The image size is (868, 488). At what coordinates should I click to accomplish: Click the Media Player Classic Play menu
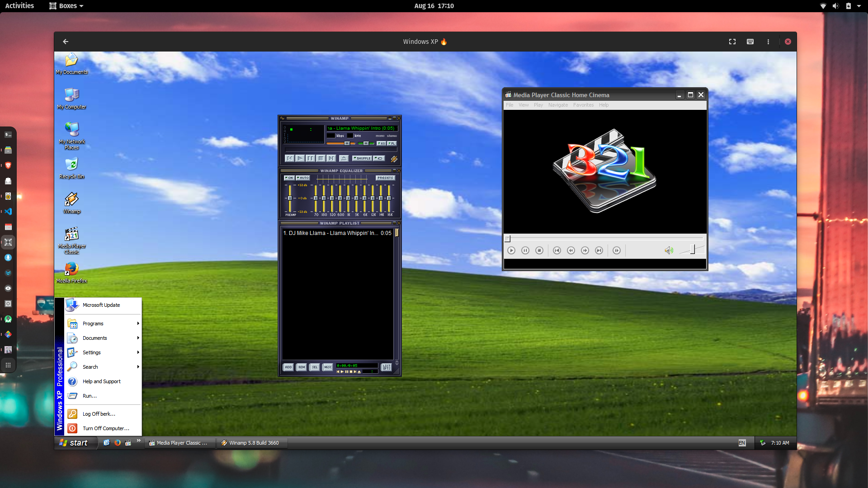click(538, 105)
